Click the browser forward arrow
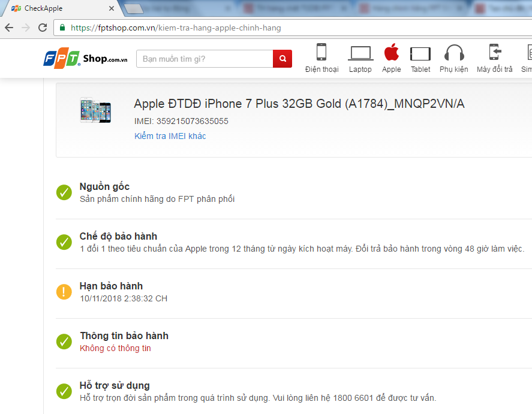Screen dimensions: 532x414 tap(26, 28)
